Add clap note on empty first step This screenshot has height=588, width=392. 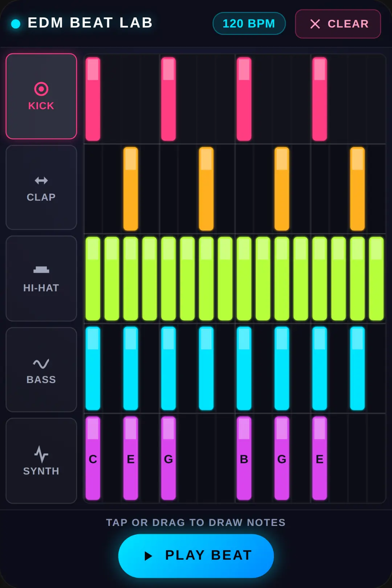point(93,189)
